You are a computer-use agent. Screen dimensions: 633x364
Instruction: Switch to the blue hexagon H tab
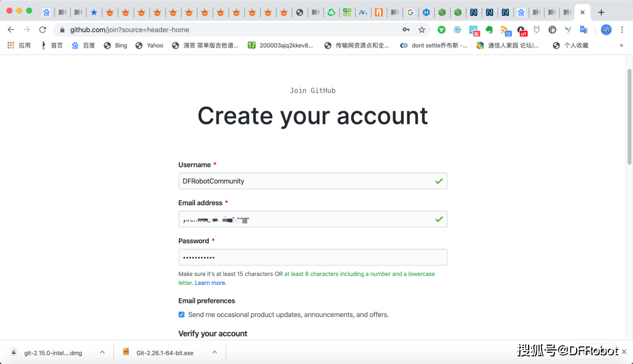click(x=426, y=12)
